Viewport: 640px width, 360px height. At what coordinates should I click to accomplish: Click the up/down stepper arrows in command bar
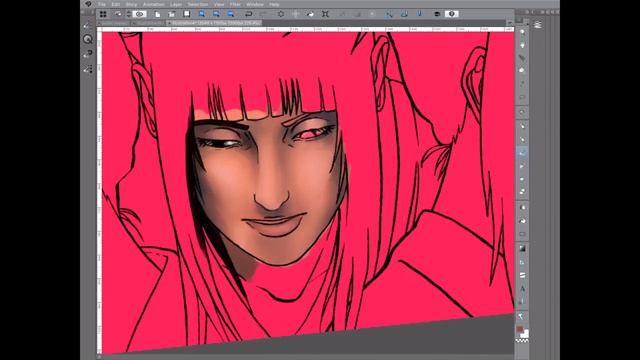(x=129, y=14)
